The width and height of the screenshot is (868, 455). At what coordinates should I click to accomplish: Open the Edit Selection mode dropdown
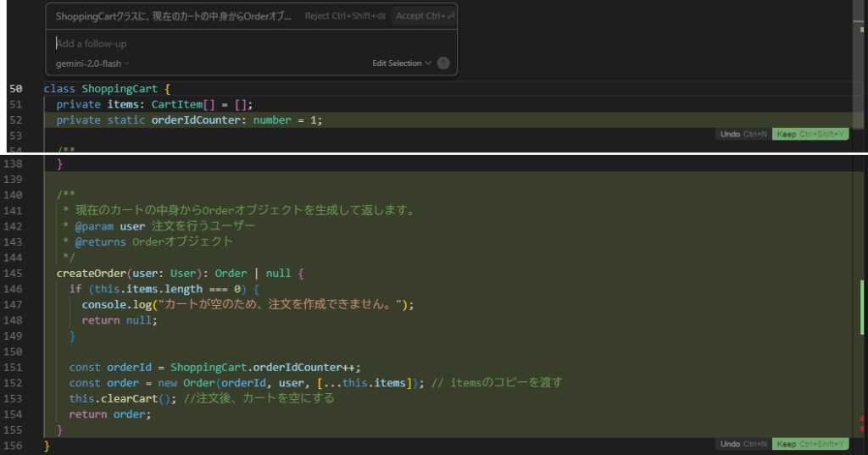[x=401, y=63]
